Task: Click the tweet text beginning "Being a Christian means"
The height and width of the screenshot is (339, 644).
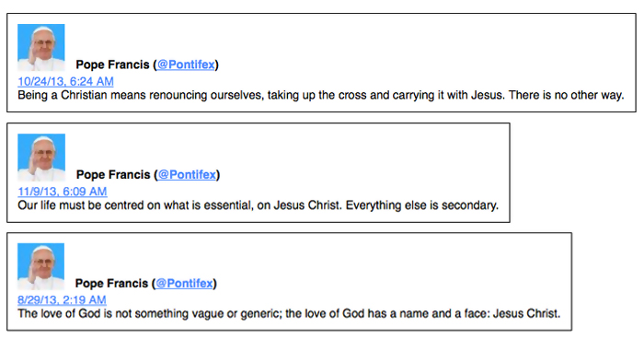Action: 321,96
